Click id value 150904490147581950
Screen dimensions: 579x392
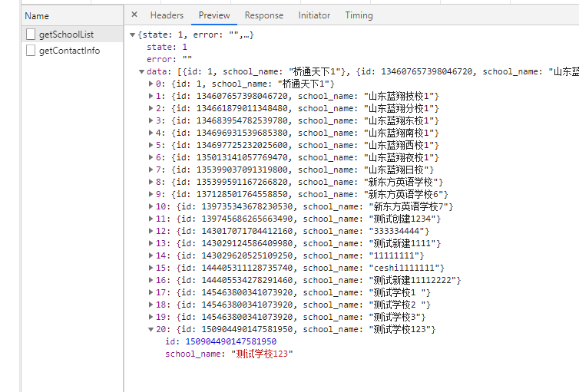pyautogui.click(x=231, y=341)
